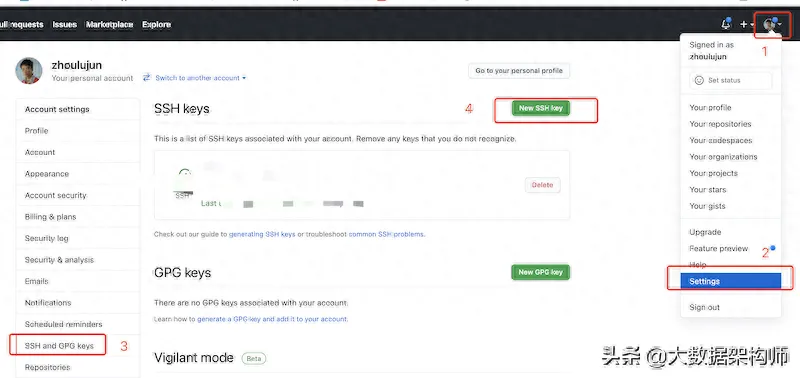Click the smiley icon in Set status
The image size is (800, 378).
coord(699,80)
